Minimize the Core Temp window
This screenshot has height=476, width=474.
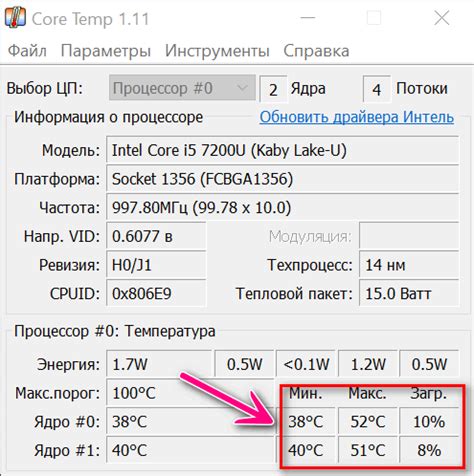pyautogui.click(x=307, y=18)
